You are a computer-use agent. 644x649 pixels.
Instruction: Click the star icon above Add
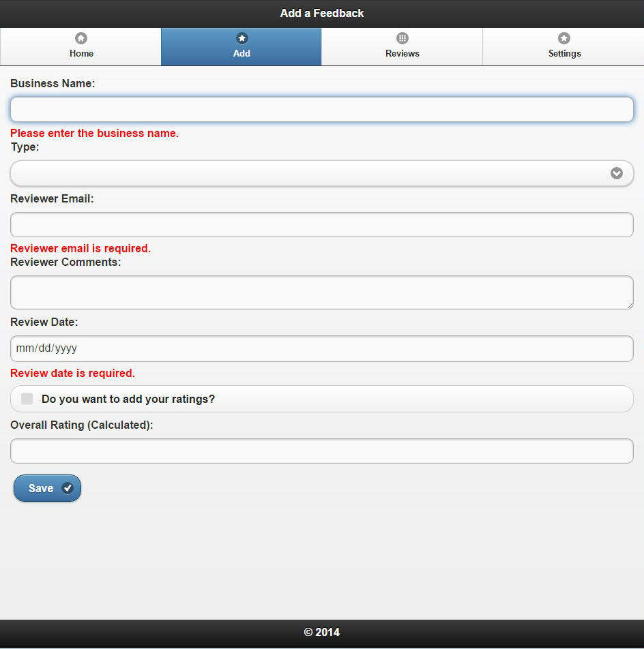click(x=241, y=38)
